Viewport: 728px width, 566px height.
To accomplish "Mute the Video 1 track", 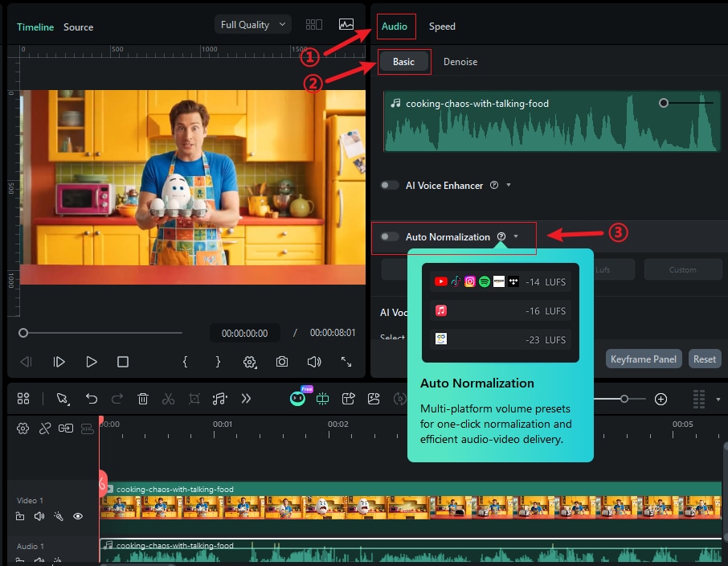I will 39,516.
